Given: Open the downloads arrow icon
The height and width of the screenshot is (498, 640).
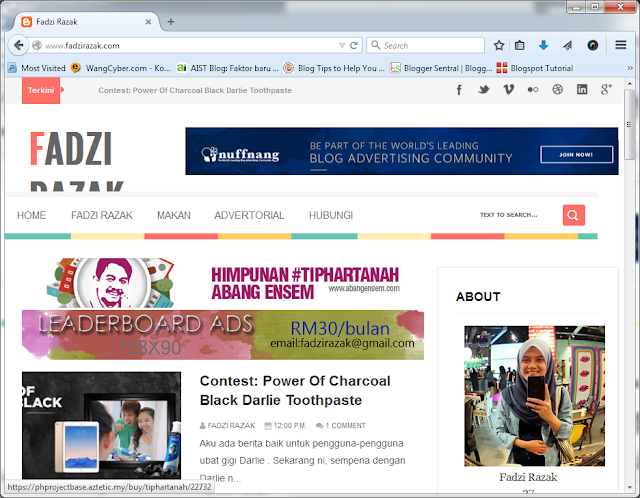Looking at the screenshot, I should coord(543,45).
